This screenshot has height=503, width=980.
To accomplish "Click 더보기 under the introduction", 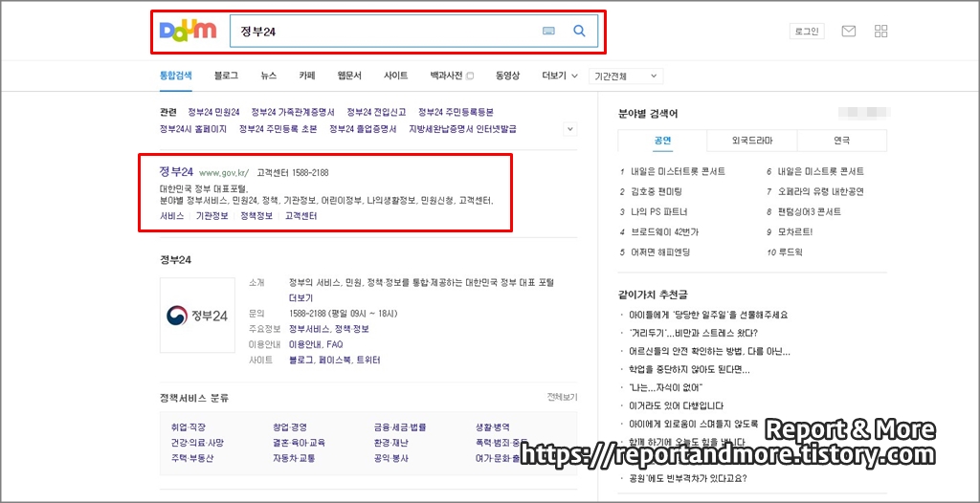I will (x=301, y=298).
